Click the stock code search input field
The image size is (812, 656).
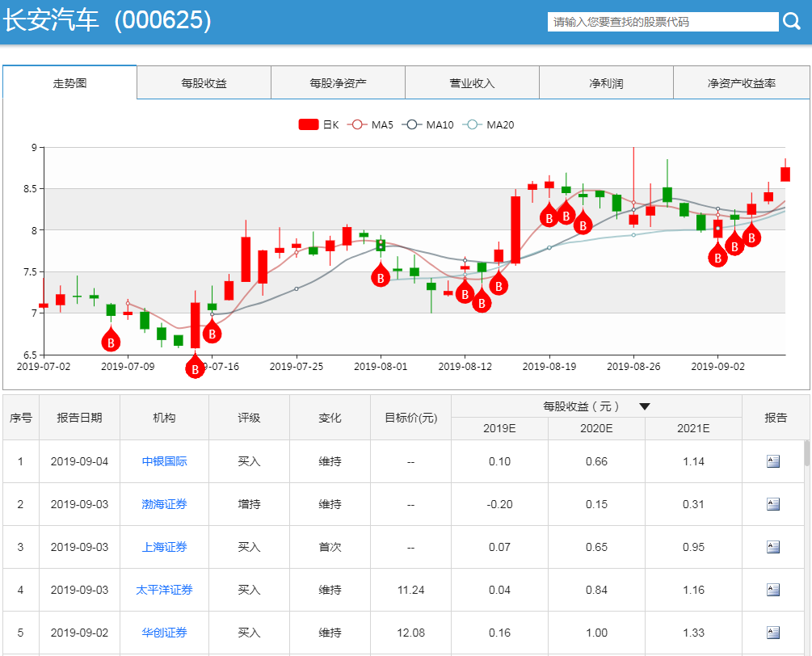[x=663, y=22]
